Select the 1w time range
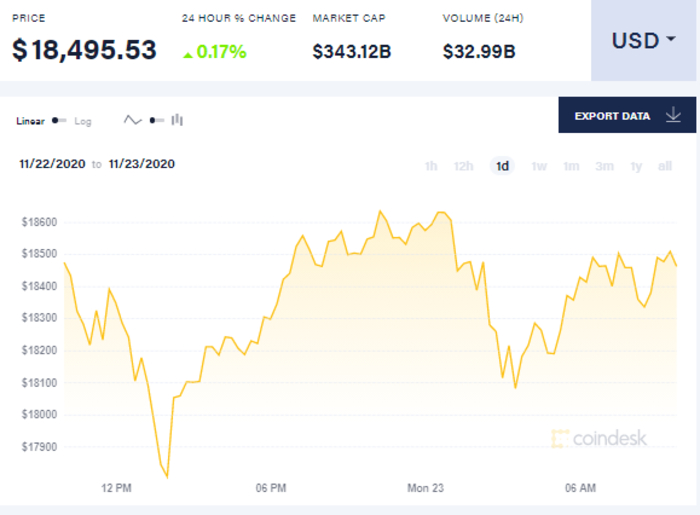Image resolution: width=700 pixels, height=515 pixels. (539, 166)
